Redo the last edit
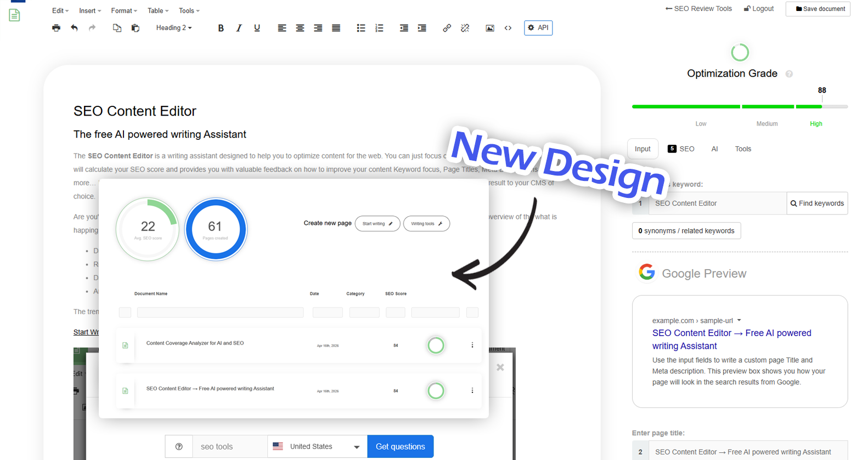 click(x=92, y=28)
